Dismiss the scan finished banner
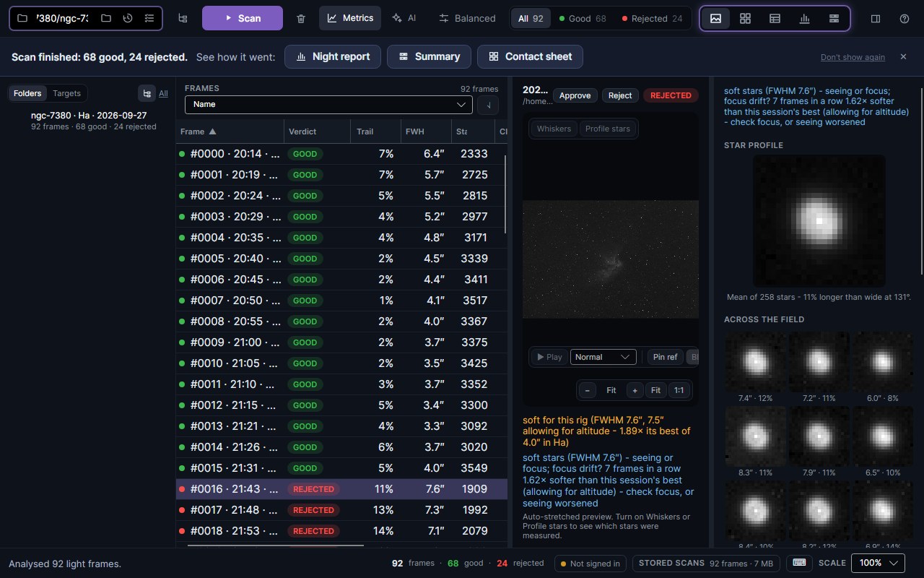The width and height of the screenshot is (924, 578). [903, 56]
